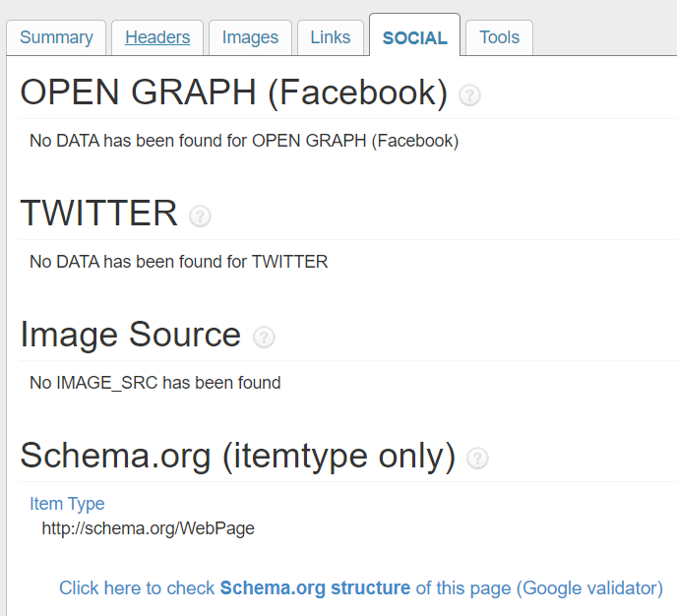Open the help icon next to TWITTER
Viewport: 677px width, 616px height.
[200, 216]
